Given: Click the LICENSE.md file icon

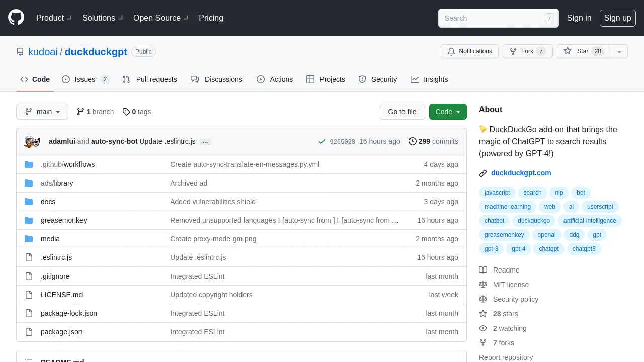Looking at the screenshot, I should (29, 295).
